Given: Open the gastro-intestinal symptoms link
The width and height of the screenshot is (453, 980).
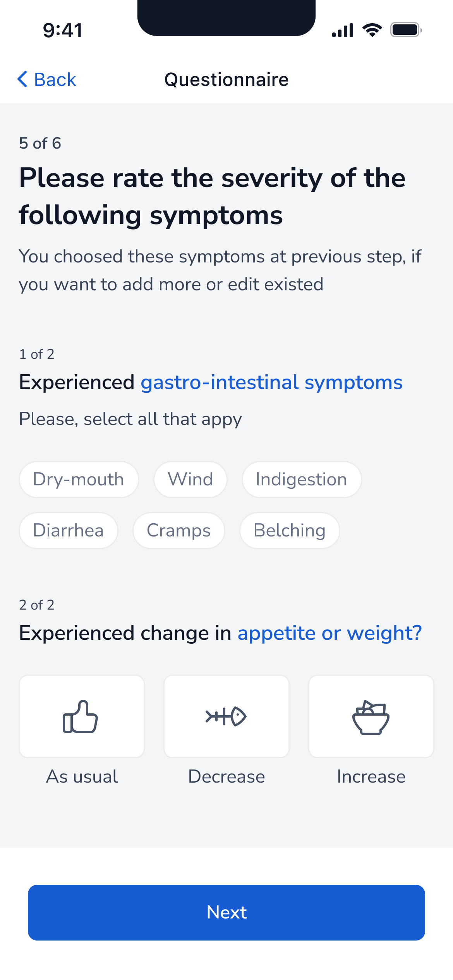Looking at the screenshot, I should 271,382.
